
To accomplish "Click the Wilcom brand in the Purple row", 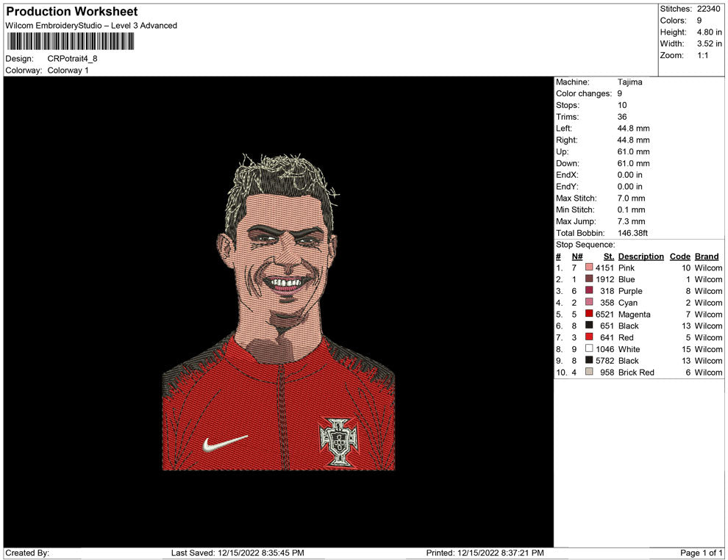I will [x=708, y=290].
